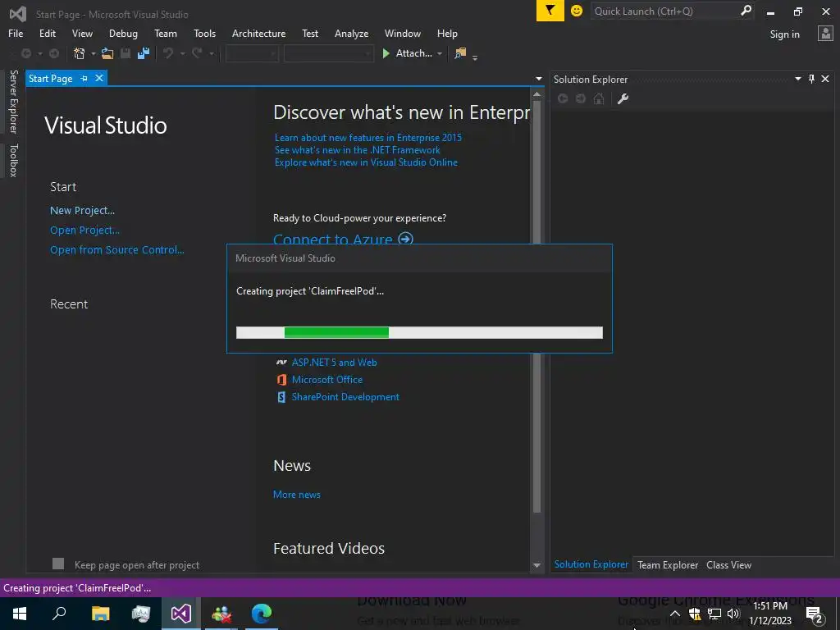Open Visual Studio from the Windows taskbar
Image resolution: width=840 pixels, height=630 pixels.
(x=181, y=614)
